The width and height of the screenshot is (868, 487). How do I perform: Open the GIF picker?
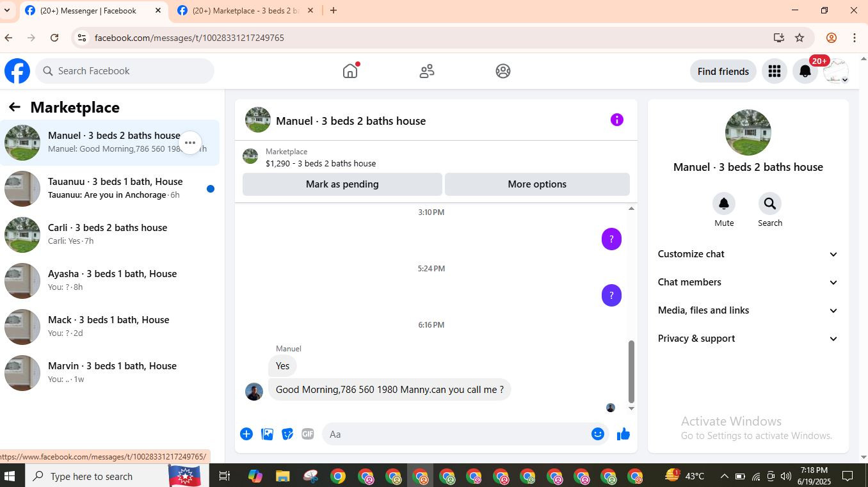tap(308, 434)
